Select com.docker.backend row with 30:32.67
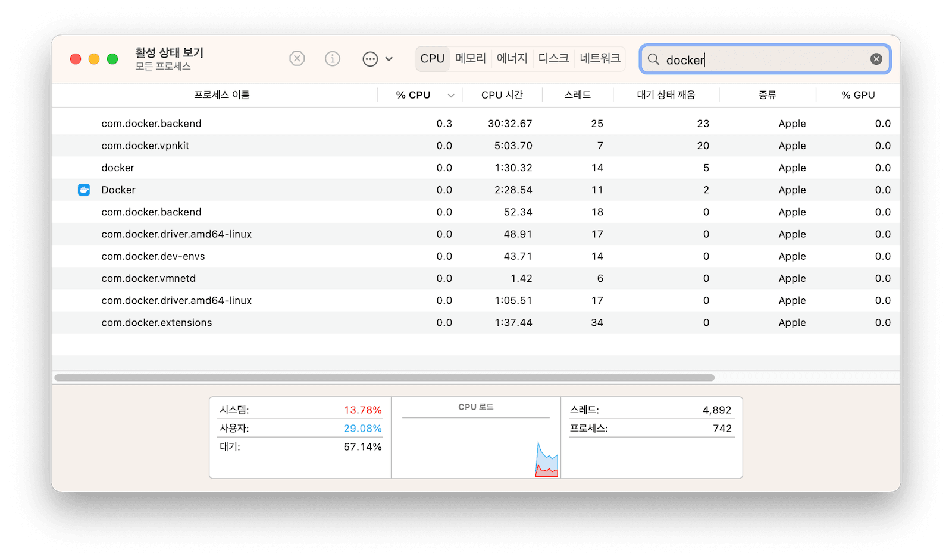 (476, 124)
